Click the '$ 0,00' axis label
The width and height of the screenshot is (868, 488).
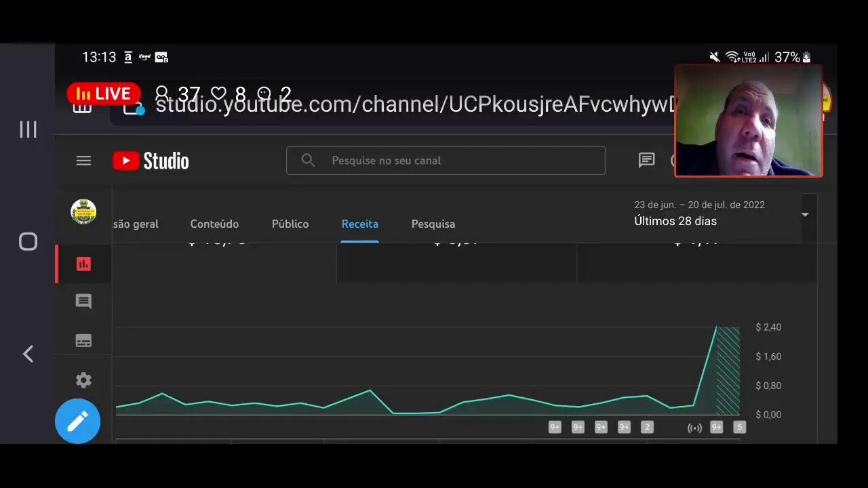click(x=768, y=415)
